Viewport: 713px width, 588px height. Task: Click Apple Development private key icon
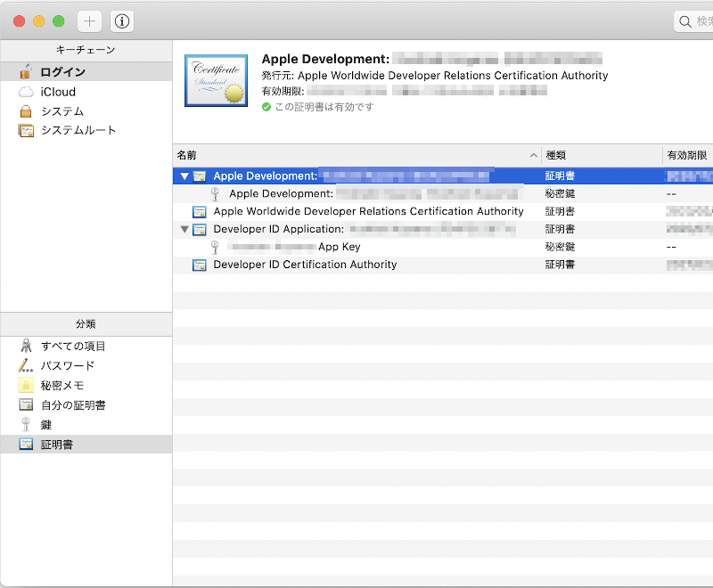click(215, 194)
